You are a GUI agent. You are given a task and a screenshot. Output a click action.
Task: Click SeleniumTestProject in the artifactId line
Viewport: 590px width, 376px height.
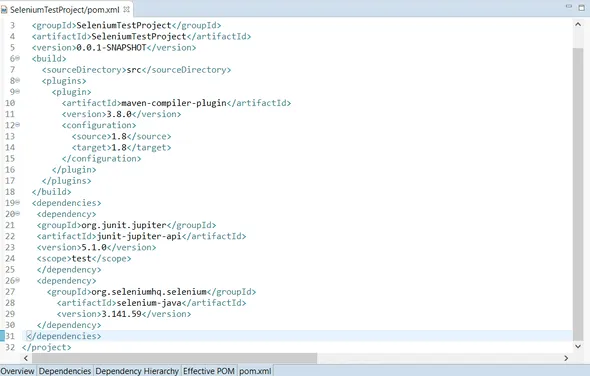[x=139, y=36]
